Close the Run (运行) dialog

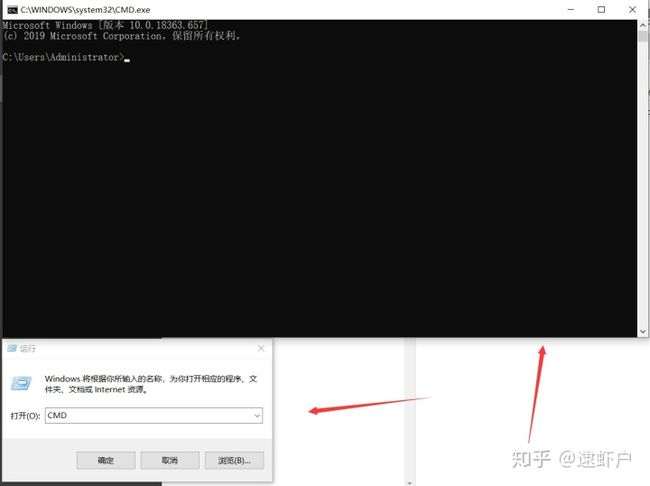coord(261,348)
